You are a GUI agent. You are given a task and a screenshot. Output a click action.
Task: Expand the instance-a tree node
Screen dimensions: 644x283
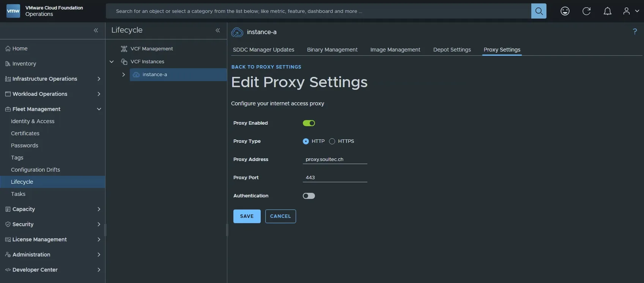pyautogui.click(x=123, y=75)
